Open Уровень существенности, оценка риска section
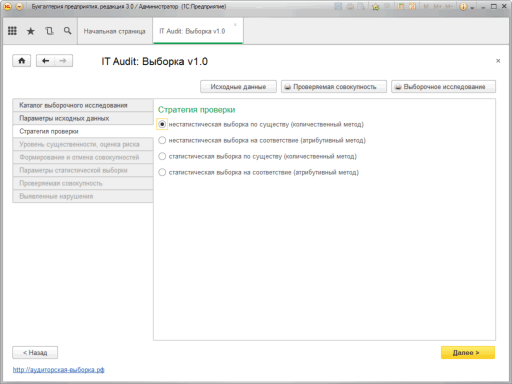The height and width of the screenshot is (384, 512). (83, 144)
